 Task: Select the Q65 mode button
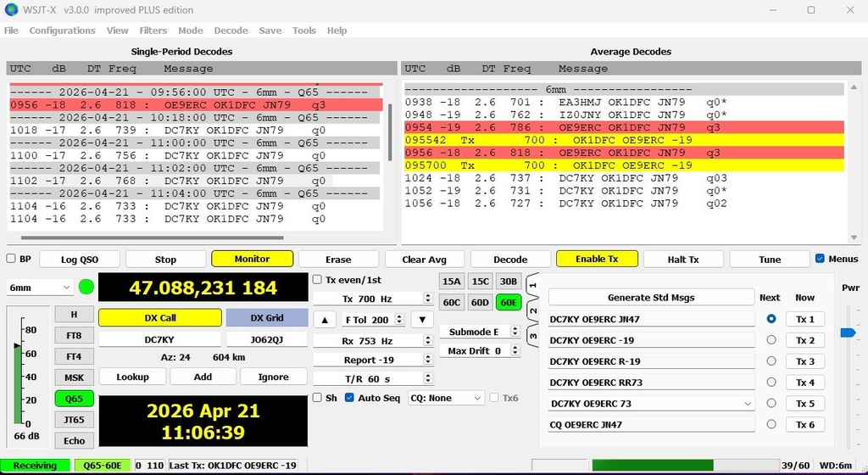(x=75, y=399)
